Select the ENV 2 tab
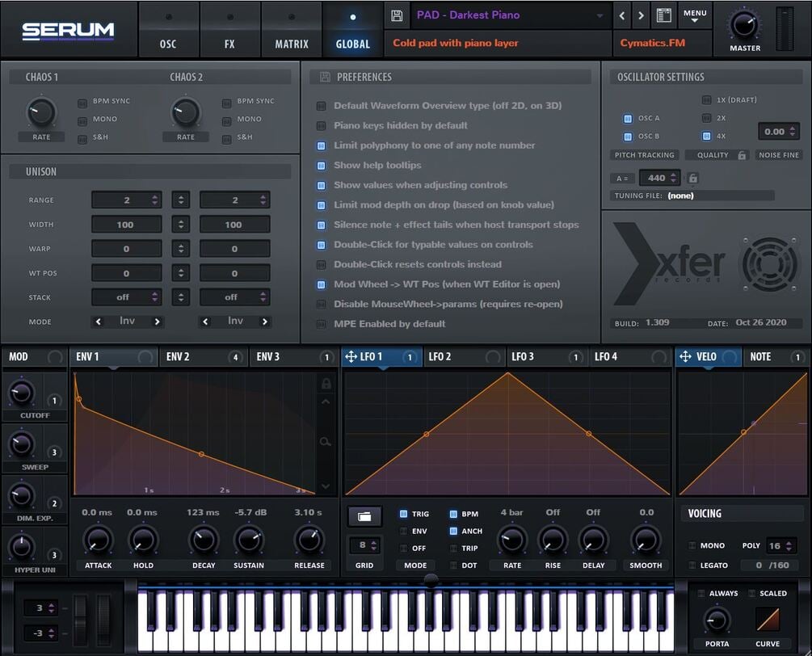This screenshot has width=812, height=656. point(204,357)
